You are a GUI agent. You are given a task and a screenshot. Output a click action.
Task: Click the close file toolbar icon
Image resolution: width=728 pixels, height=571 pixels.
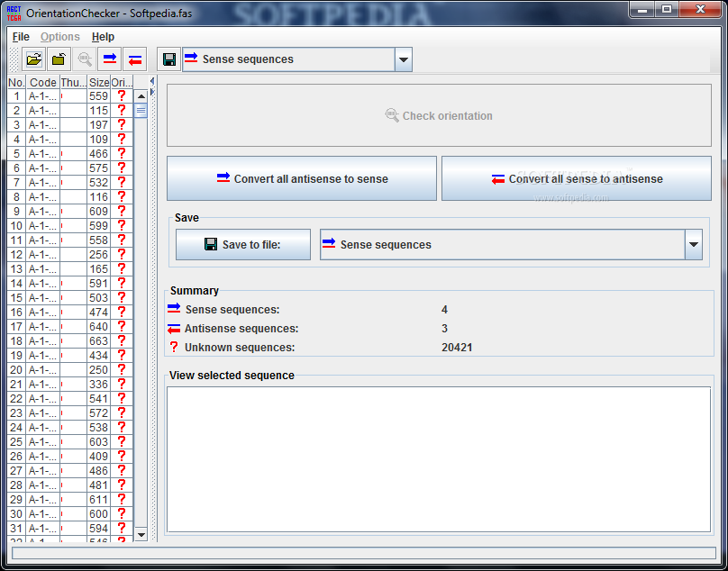pyautogui.click(x=59, y=59)
